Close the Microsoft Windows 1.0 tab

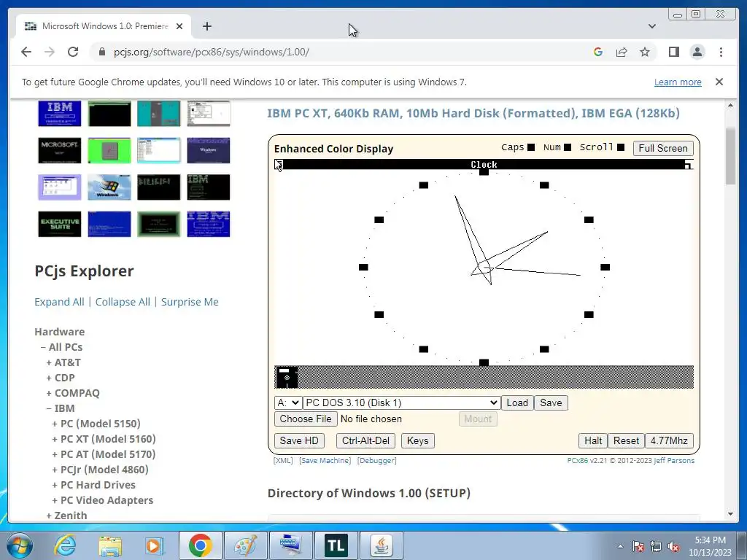(179, 26)
